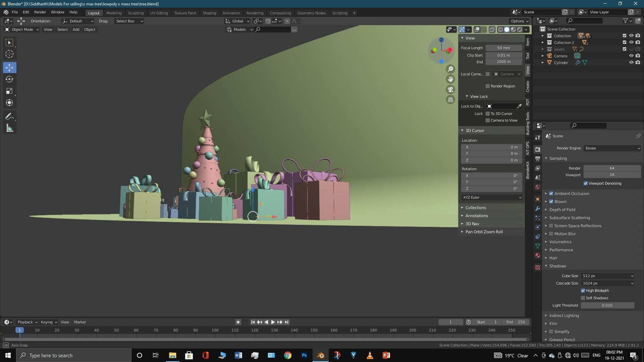The image size is (644, 362).
Task: Open the Render Engine dropdown
Action: click(x=612, y=148)
